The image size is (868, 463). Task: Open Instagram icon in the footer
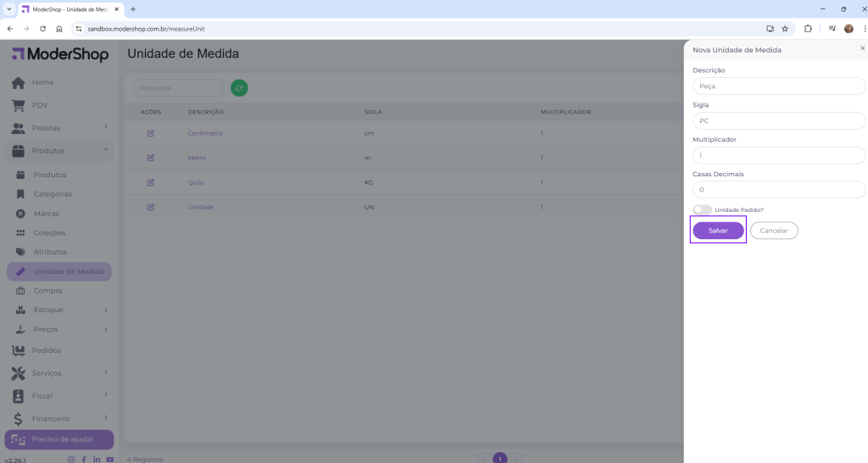click(71, 459)
